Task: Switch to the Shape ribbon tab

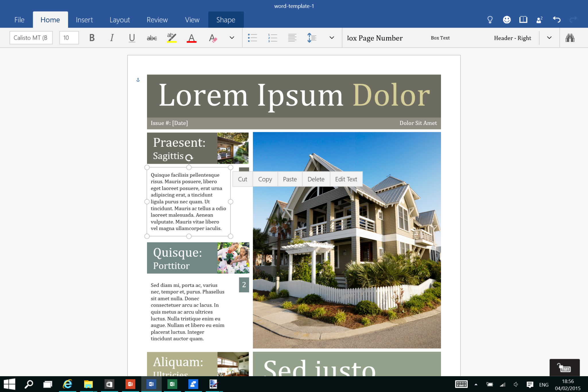Action: [x=226, y=20]
